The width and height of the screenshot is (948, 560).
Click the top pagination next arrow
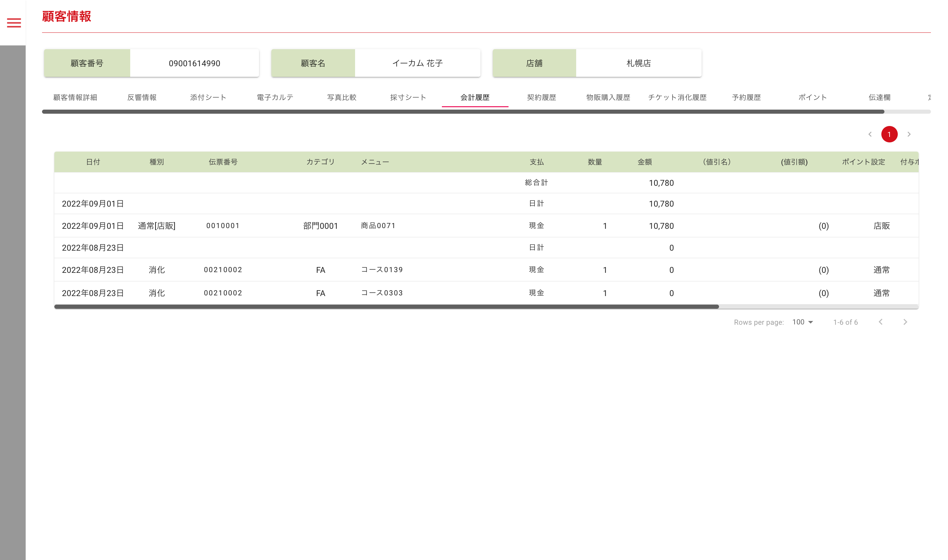[909, 134]
